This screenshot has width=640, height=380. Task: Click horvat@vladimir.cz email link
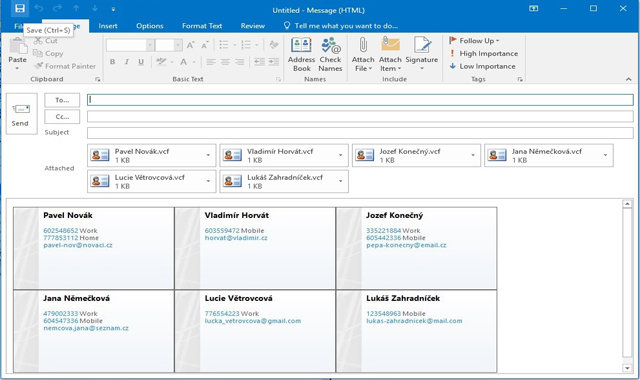click(x=236, y=238)
